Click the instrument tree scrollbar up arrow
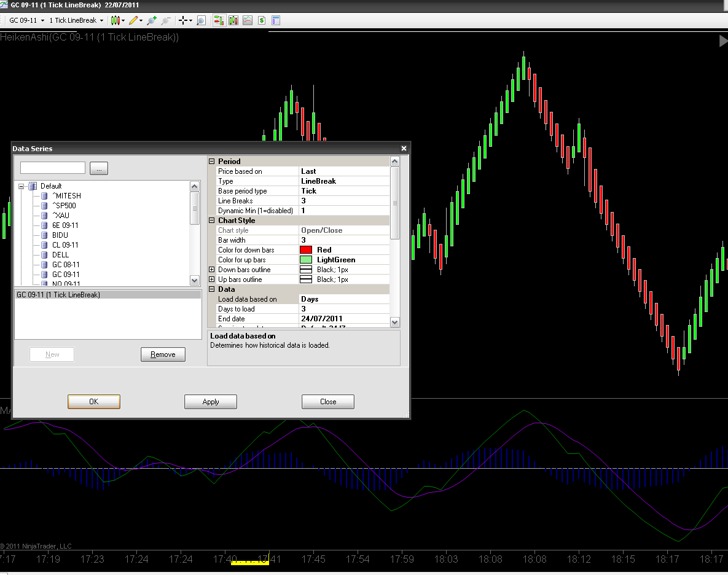Screen dimensions: 728x575 [195, 186]
